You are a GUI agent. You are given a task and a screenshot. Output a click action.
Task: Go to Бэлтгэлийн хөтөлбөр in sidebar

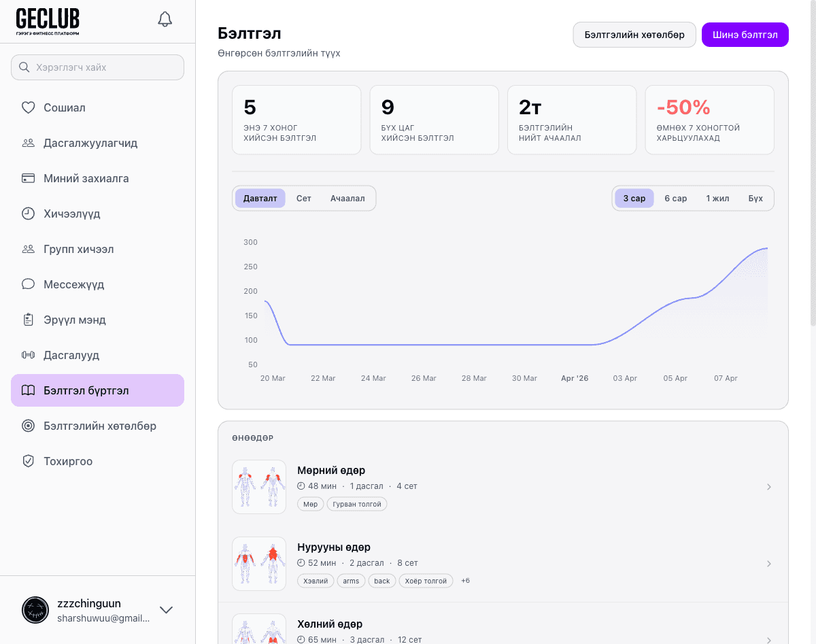pos(99,426)
